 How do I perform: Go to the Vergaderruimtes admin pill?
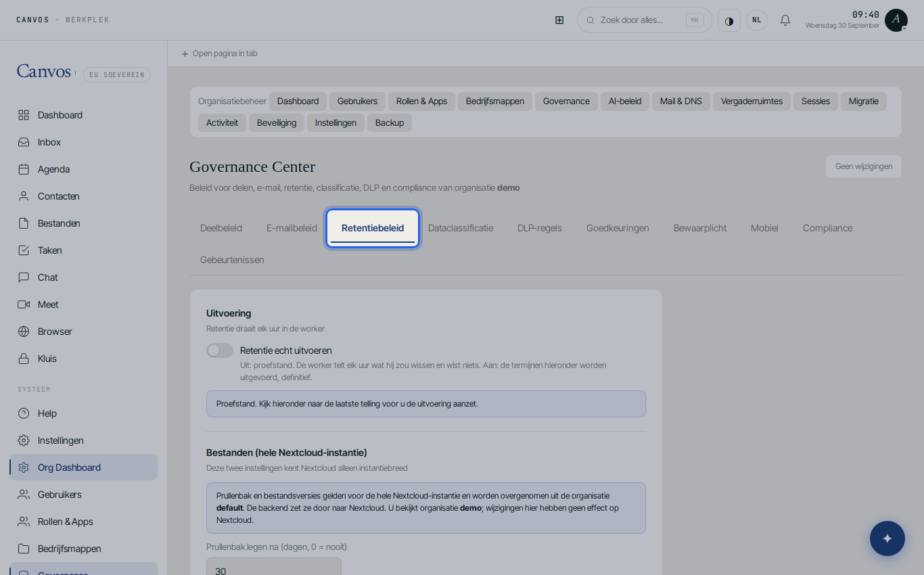[752, 101]
